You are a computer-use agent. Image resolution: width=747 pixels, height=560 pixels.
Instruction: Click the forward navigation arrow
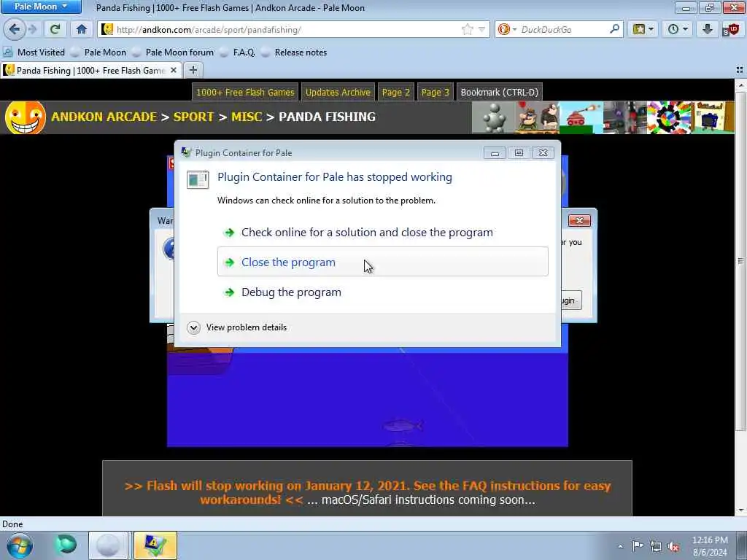tap(32, 29)
